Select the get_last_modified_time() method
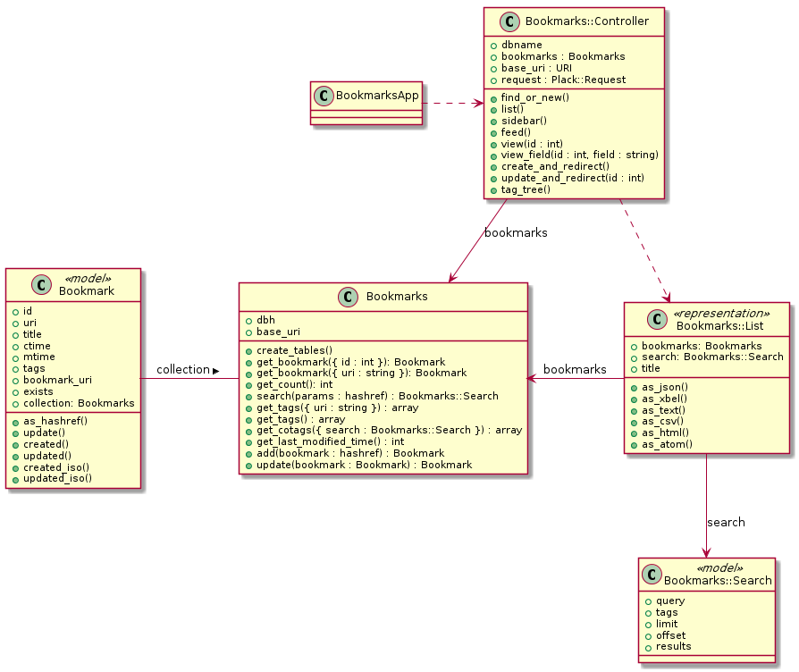Viewport: 799px width, 672px height. pos(330,442)
